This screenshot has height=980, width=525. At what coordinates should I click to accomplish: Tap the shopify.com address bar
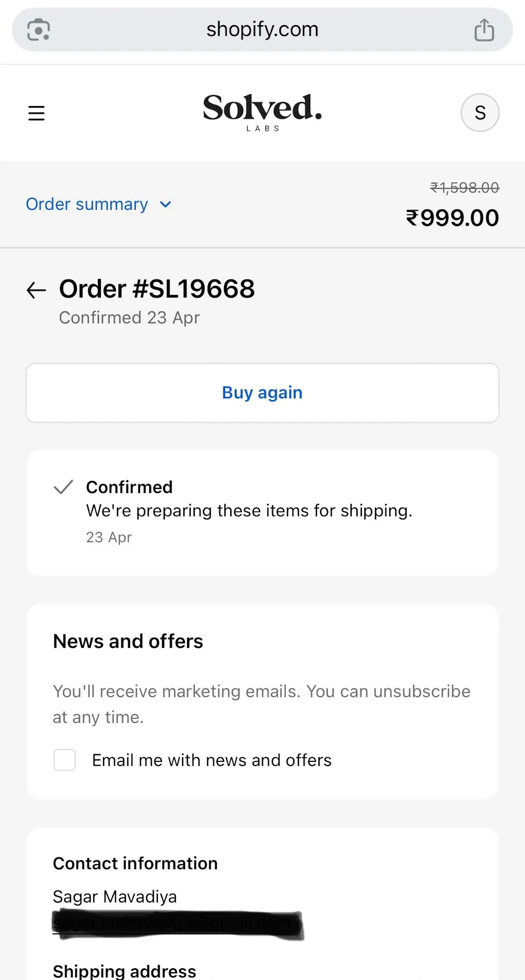pos(262,30)
